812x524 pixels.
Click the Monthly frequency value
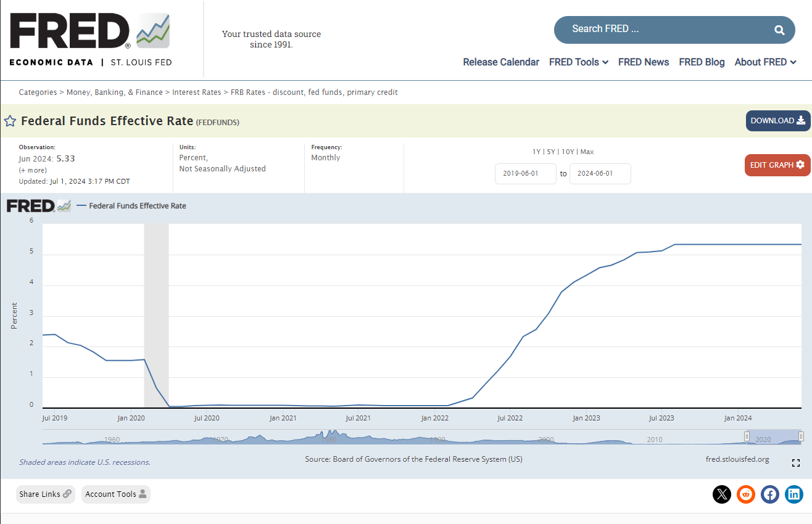[x=326, y=158]
